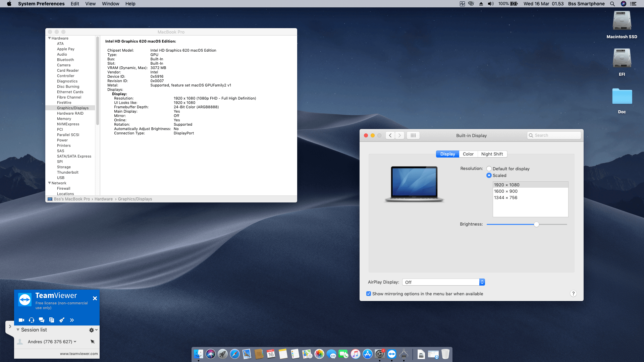Open TeamViewer from the Dock
The height and width of the screenshot is (362, 644).
[x=392, y=354]
